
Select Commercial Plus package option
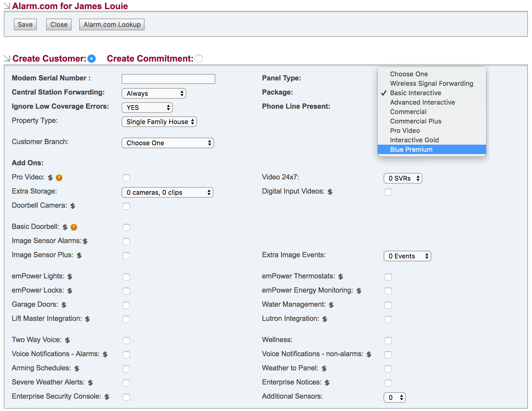point(432,121)
